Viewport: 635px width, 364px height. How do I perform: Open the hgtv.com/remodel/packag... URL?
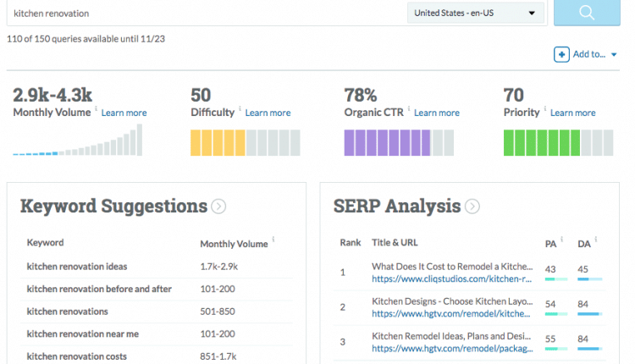(452, 349)
